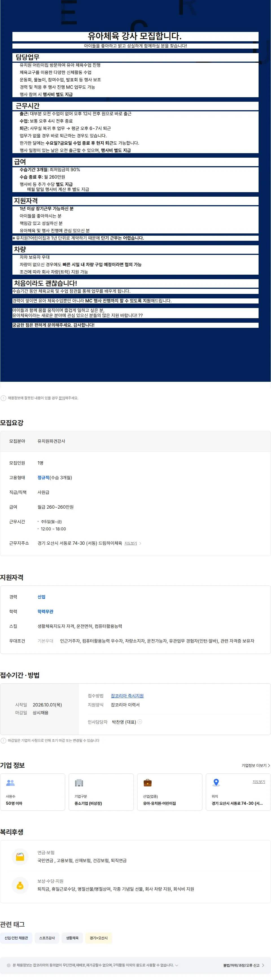Click the 사원급 position text
Image resolution: width=271 pixels, height=980 pixels.
tap(43, 492)
